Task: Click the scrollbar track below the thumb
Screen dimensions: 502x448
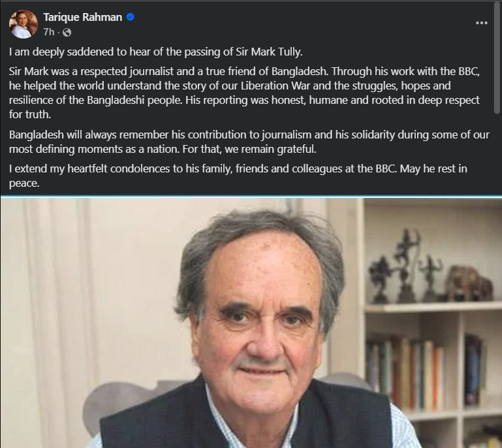Action: click(x=498, y=157)
